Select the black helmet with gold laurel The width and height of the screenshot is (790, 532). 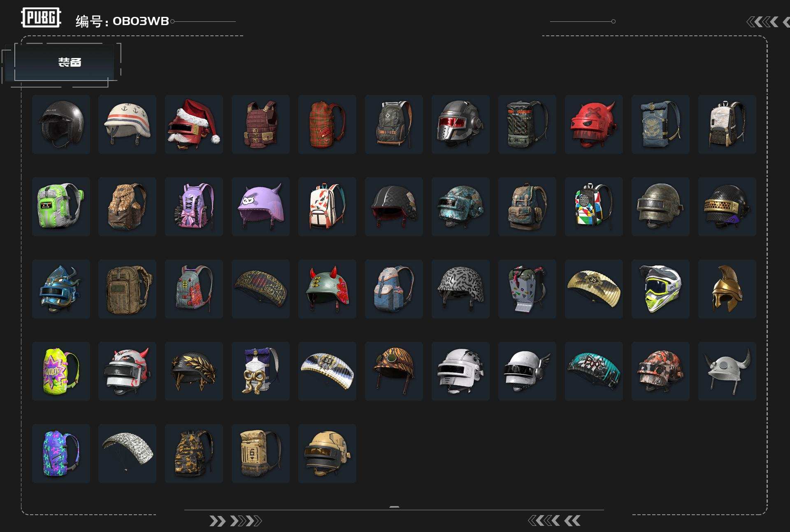pyautogui.click(x=194, y=371)
